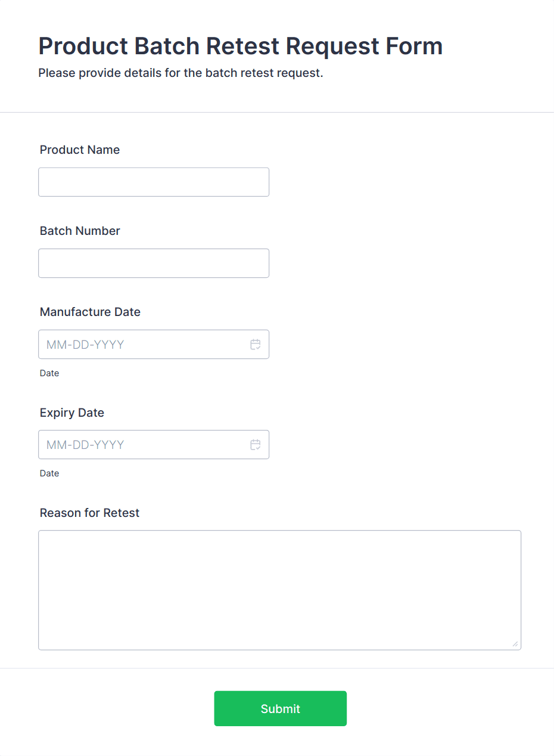Open the Expiry Date calendar picker icon
Screen dimensions: 554x756
256,445
